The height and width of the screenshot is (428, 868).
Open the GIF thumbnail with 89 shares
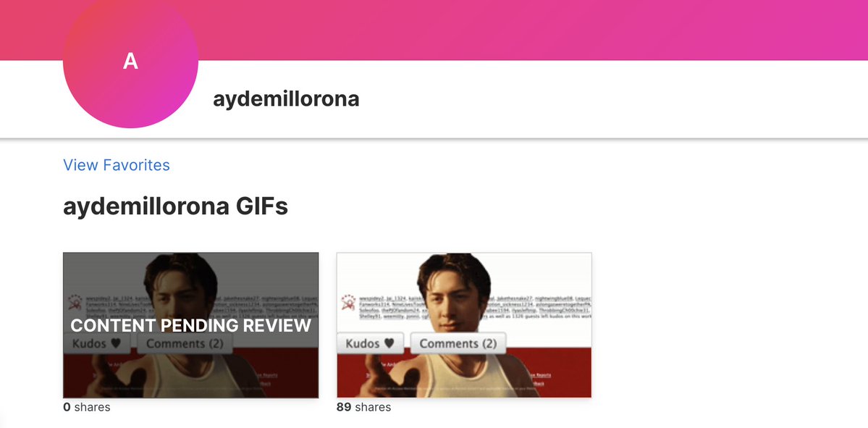tap(464, 325)
